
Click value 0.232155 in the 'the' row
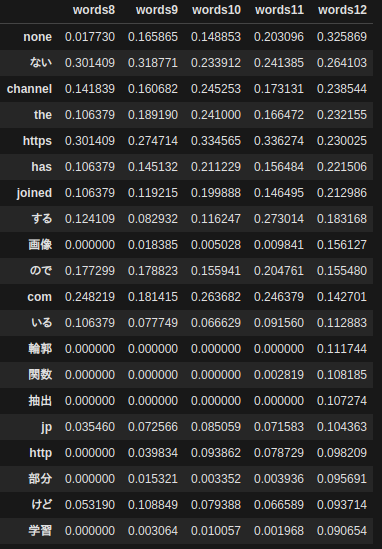pos(342,115)
